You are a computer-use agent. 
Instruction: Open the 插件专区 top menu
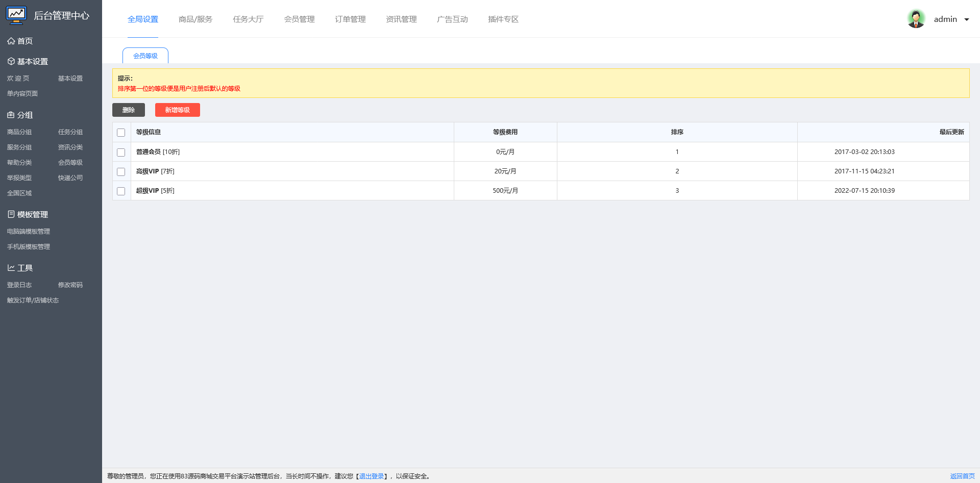[503, 19]
